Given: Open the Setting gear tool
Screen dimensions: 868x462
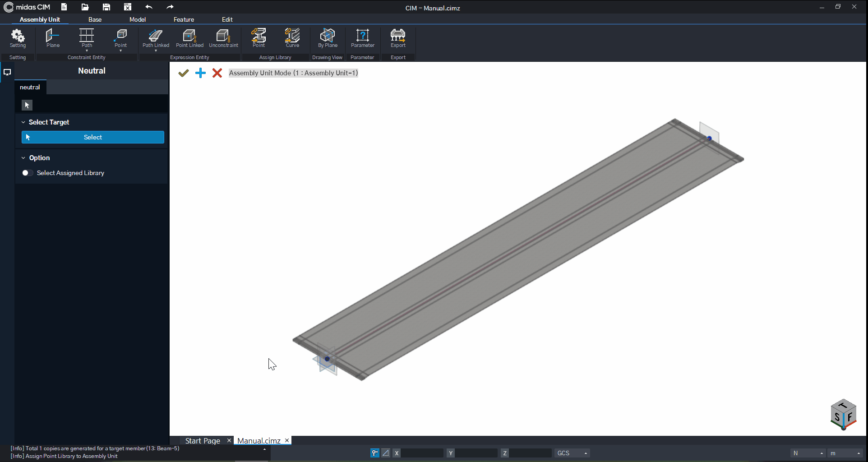Looking at the screenshot, I should [x=18, y=38].
